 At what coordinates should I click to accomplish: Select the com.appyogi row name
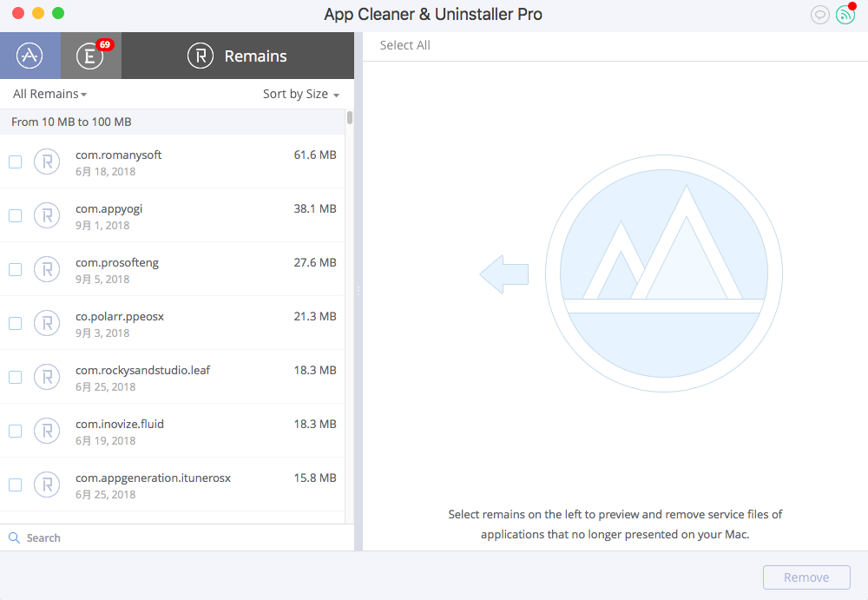point(109,209)
